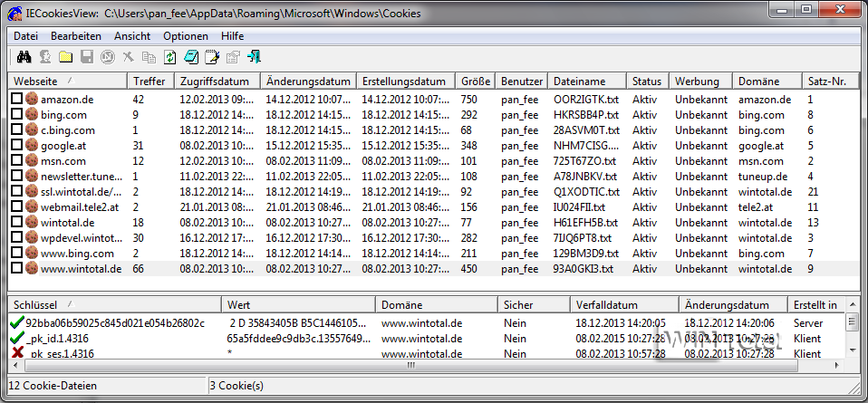The image size is (868, 403).
Task: Click the "12 Cookie-Dateien" status bar text
Action: point(53,386)
